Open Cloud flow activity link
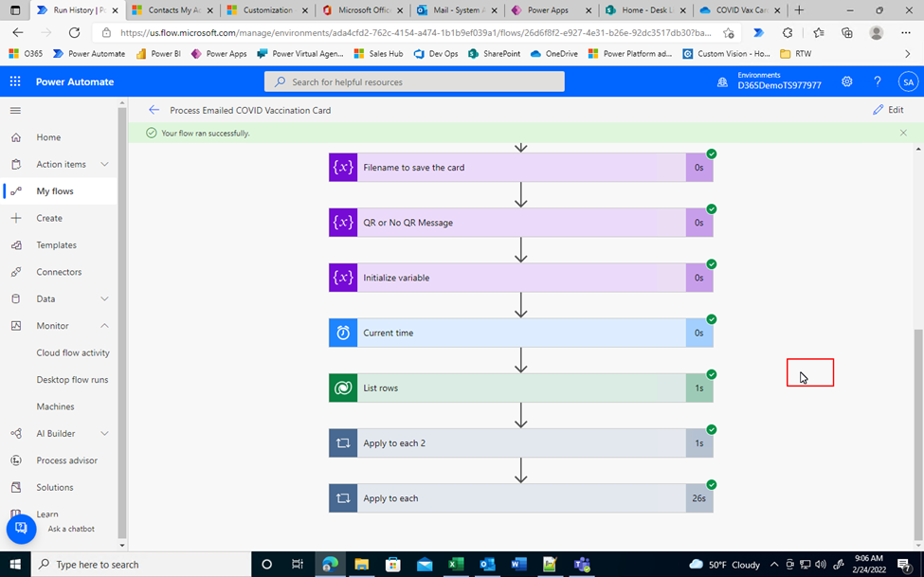This screenshot has height=577, width=924. 73,352
